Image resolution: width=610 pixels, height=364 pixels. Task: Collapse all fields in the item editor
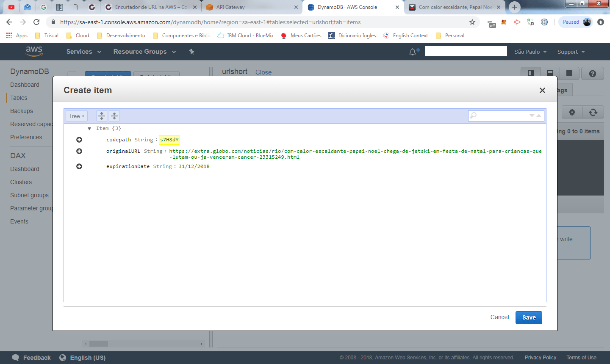click(114, 116)
